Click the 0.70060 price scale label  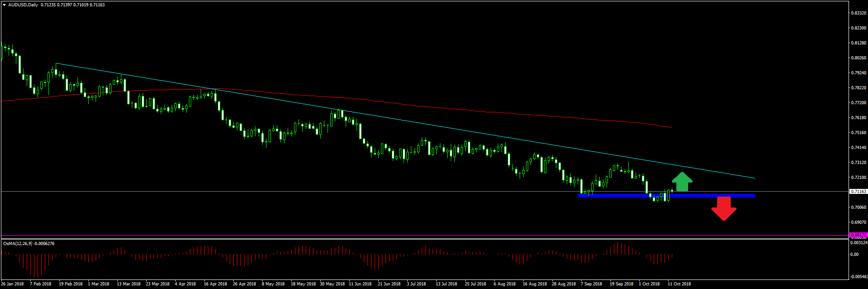(859, 207)
